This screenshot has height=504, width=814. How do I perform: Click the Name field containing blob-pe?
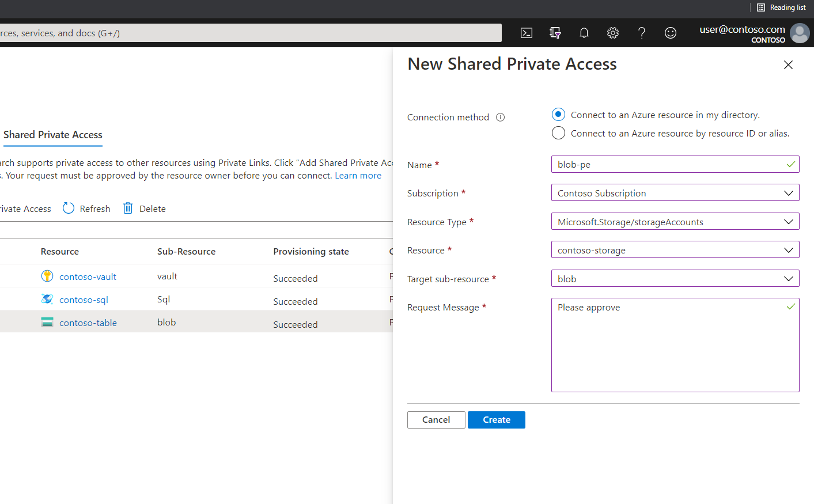point(668,165)
